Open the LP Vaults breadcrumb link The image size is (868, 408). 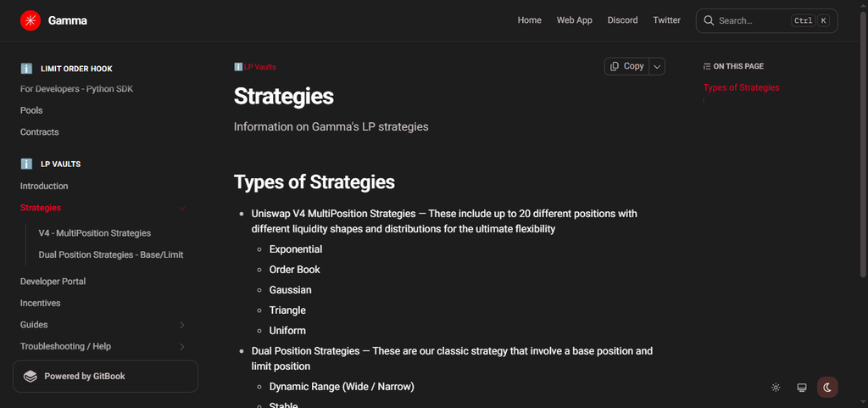tap(259, 67)
